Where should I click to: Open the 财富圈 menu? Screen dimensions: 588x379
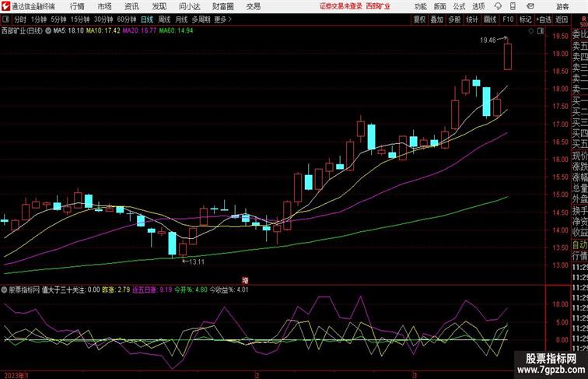222,6
